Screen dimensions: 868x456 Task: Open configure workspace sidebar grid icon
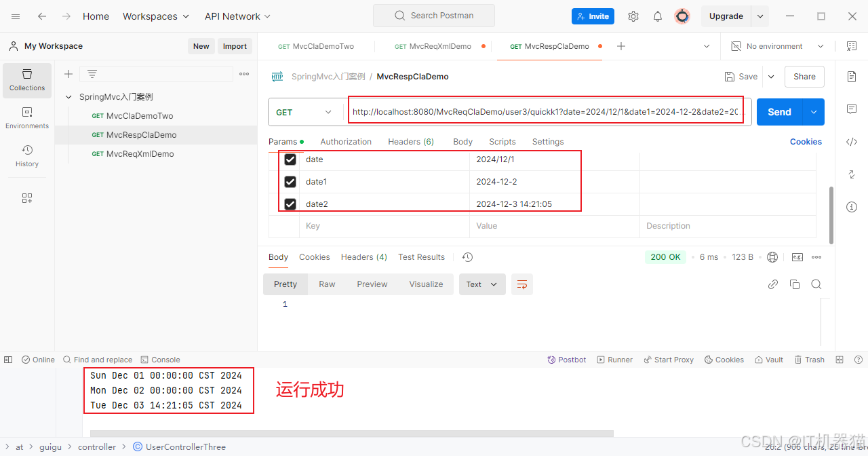coord(27,198)
